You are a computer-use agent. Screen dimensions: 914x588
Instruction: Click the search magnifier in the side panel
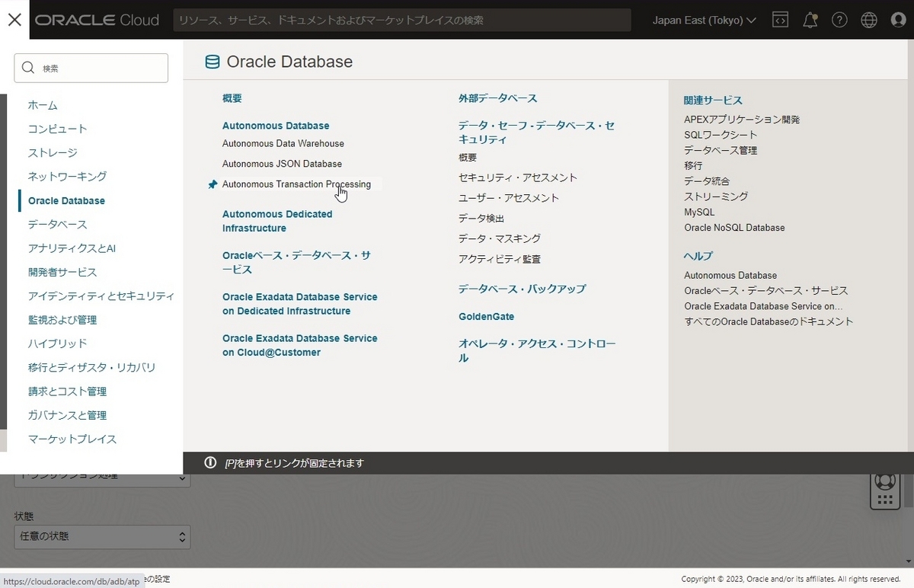coord(28,68)
